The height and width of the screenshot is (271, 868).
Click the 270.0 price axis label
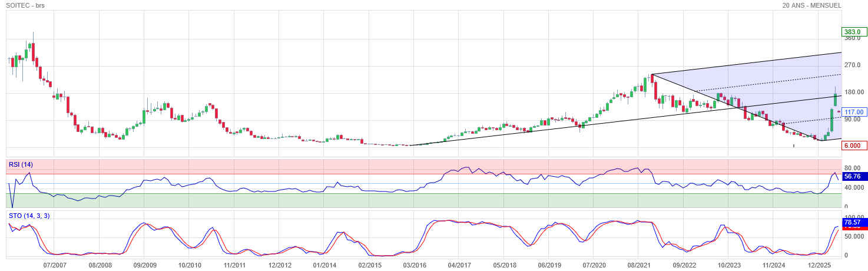click(853, 65)
